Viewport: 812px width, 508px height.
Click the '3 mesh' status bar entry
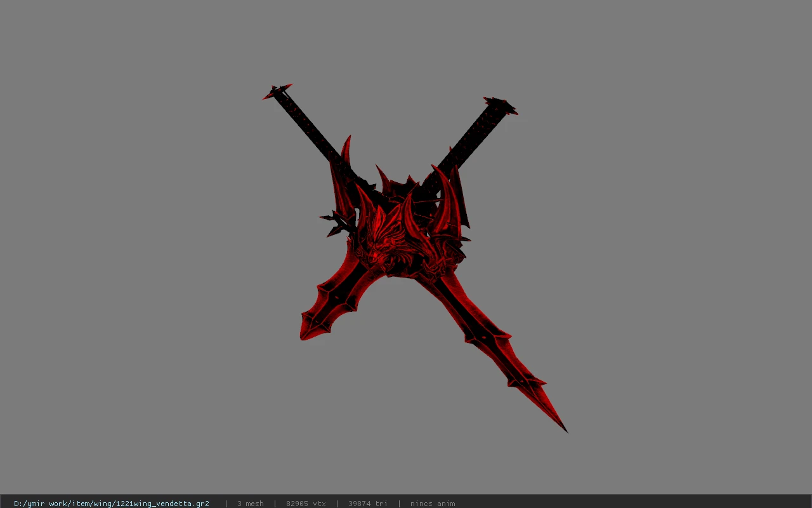251,504
